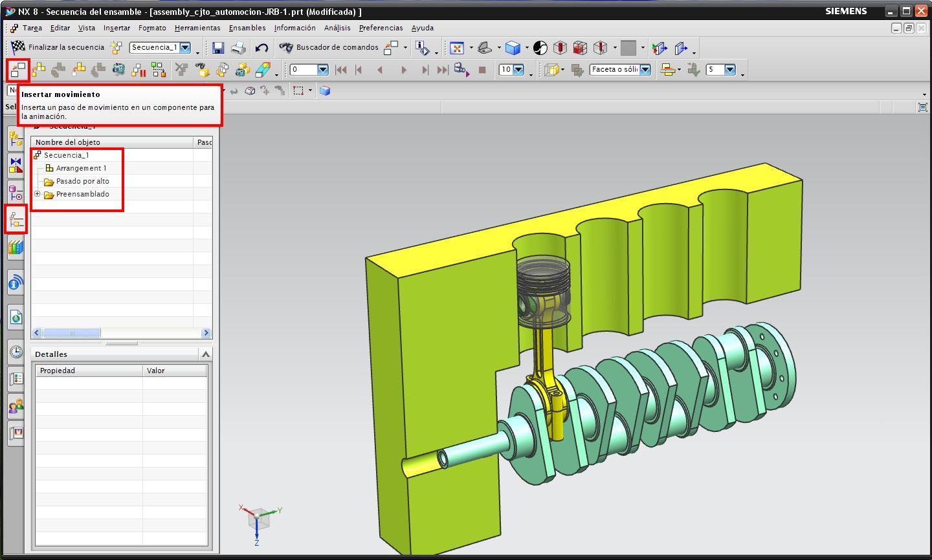Viewport: 932px width, 560px height.
Task: Open the Ayuda menu
Action: point(423,28)
